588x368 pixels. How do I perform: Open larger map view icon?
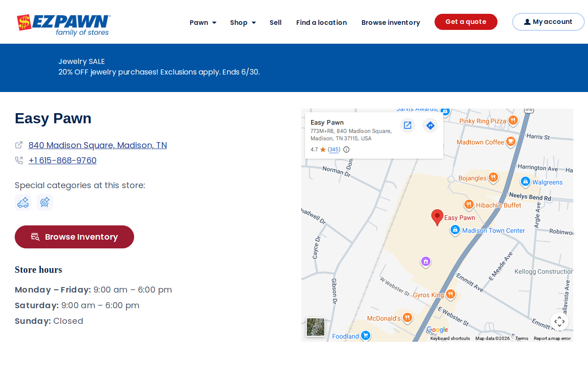(x=407, y=125)
